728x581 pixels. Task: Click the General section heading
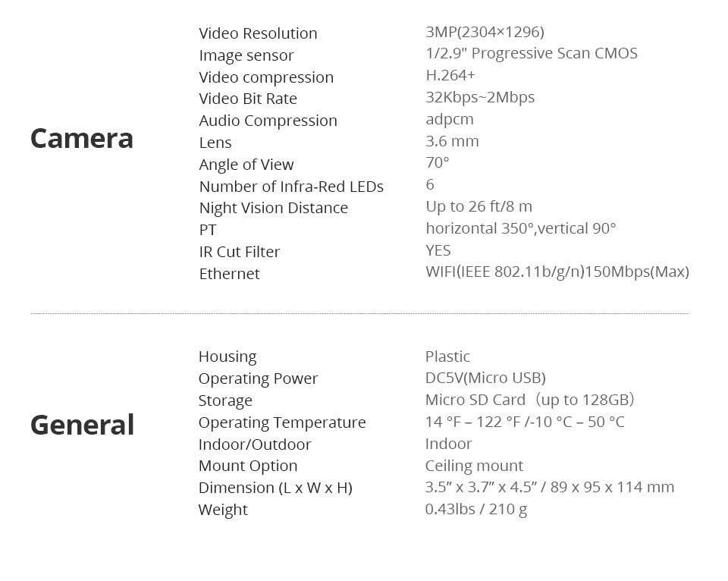click(x=82, y=425)
